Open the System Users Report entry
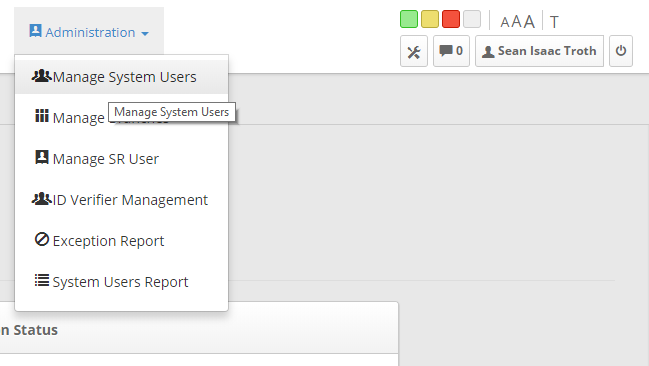The image size is (649, 366). click(x=121, y=282)
